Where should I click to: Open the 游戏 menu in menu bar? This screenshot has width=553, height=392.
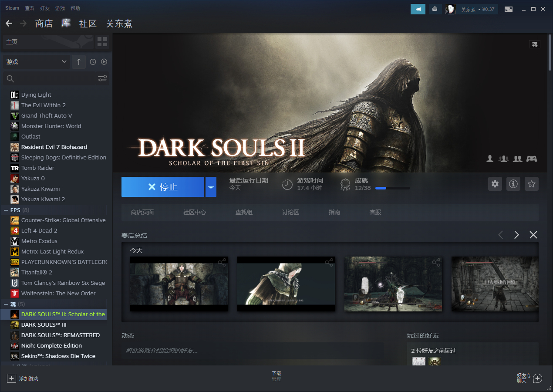pos(60,8)
